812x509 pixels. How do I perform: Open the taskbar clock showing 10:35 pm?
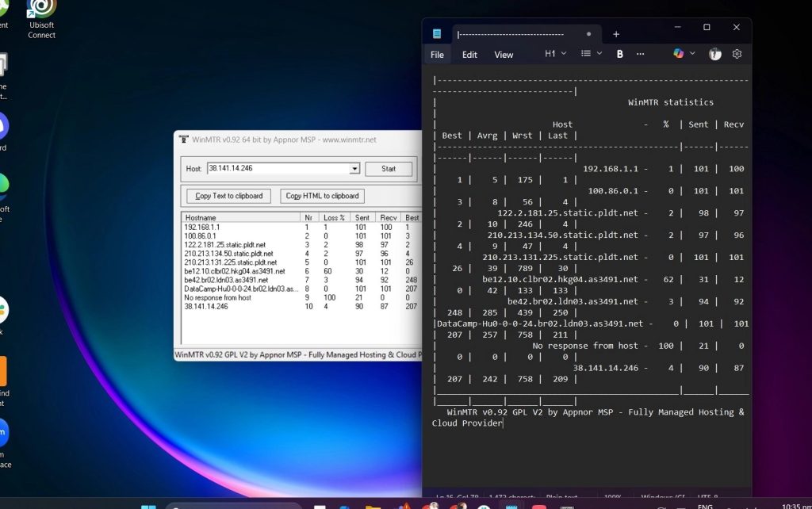tap(796, 506)
